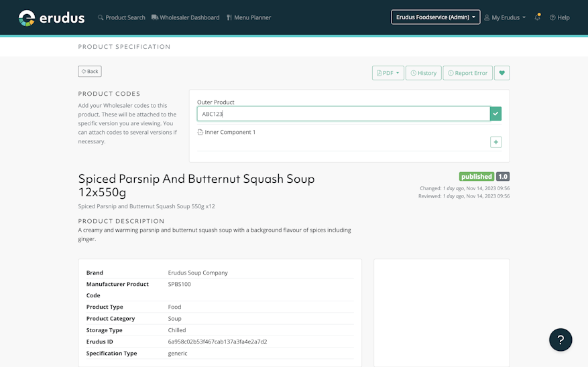Screen dimensions: 588x367
Task: Click the PRODUCT DESCRIPTION heading
Action: 121,221
